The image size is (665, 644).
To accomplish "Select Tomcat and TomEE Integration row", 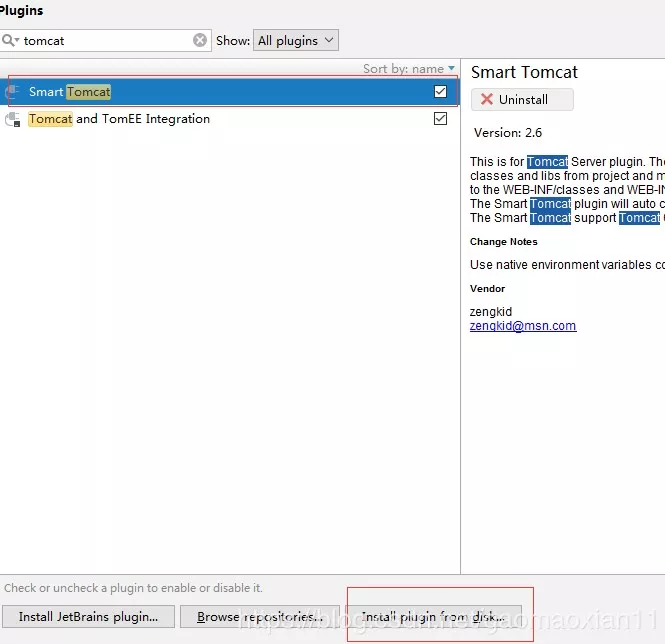I will tap(229, 119).
